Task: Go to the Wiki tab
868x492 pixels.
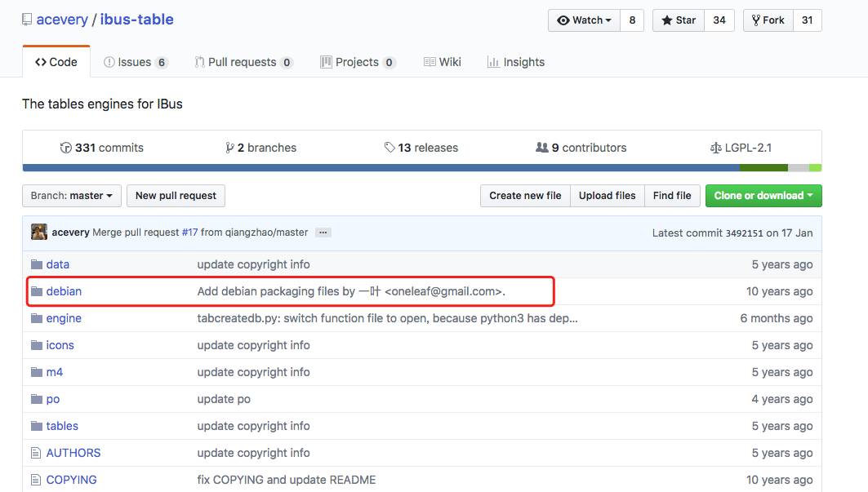Action: (442, 62)
